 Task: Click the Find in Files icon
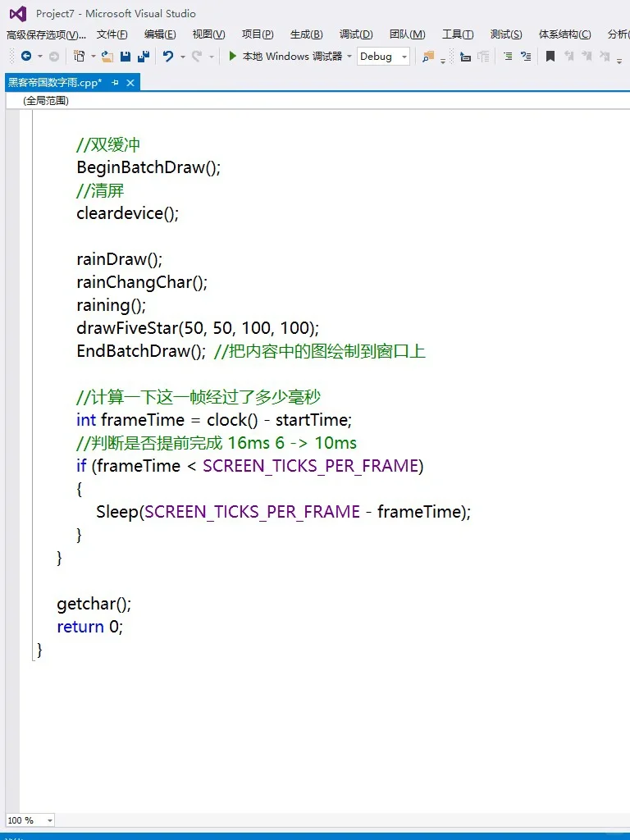[428, 57]
